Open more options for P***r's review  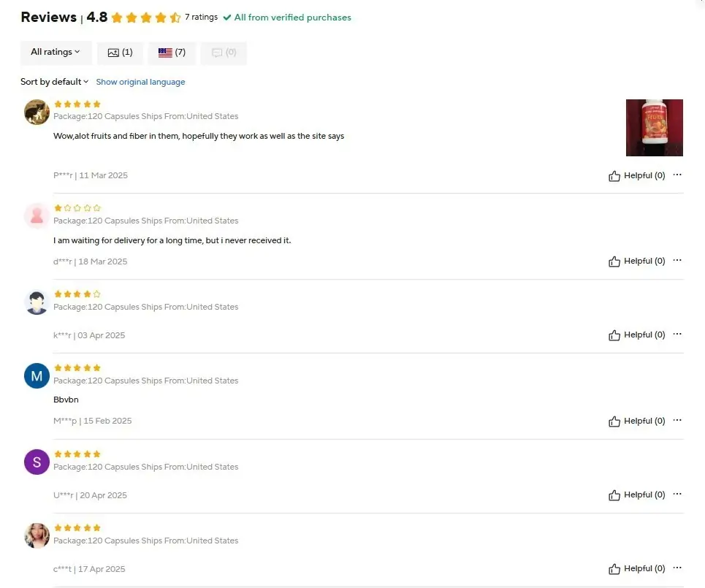point(677,175)
